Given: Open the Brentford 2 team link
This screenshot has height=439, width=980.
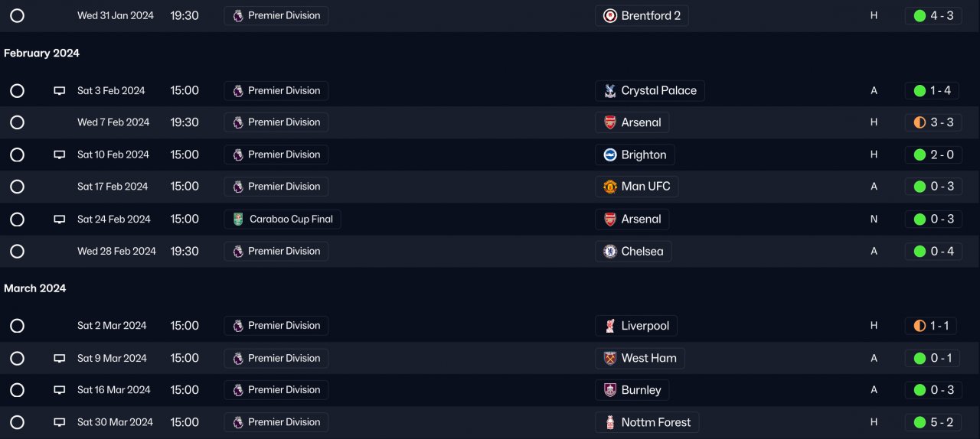Looking at the screenshot, I should coord(650,16).
